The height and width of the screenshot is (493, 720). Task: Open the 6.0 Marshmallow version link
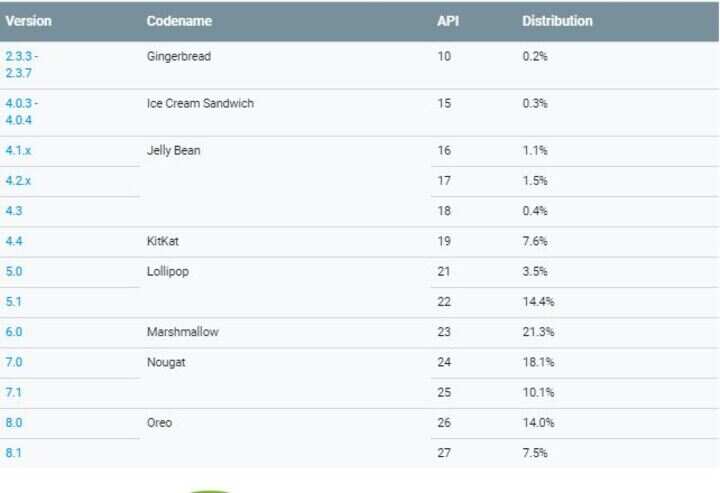coord(14,332)
